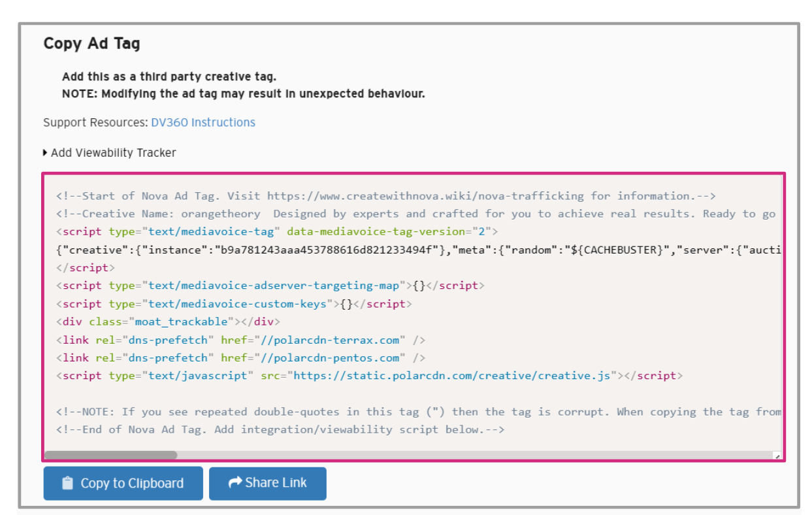This screenshot has width=812, height=515.
Task: Click the share arrow icon
Action: click(235, 483)
